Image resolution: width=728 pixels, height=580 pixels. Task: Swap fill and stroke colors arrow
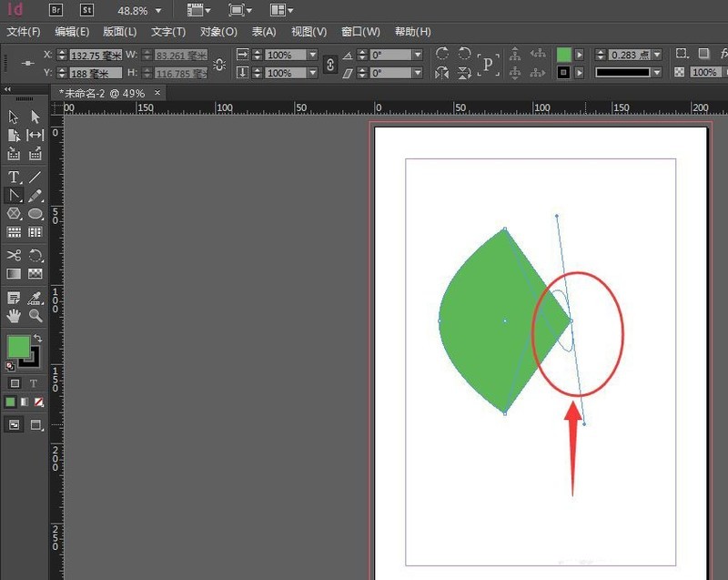[38, 339]
